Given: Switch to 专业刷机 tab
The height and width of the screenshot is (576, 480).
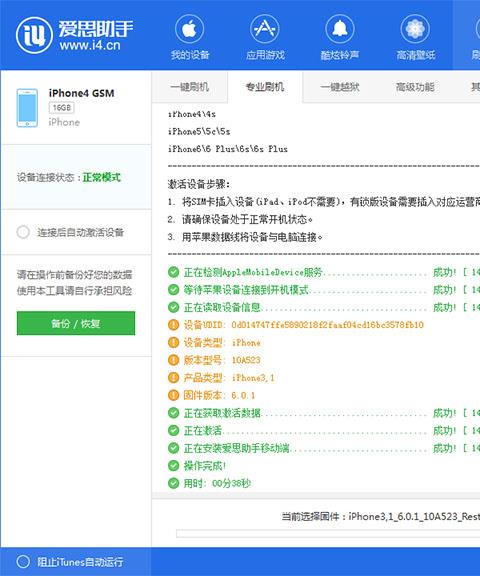Looking at the screenshot, I should (265, 87).
